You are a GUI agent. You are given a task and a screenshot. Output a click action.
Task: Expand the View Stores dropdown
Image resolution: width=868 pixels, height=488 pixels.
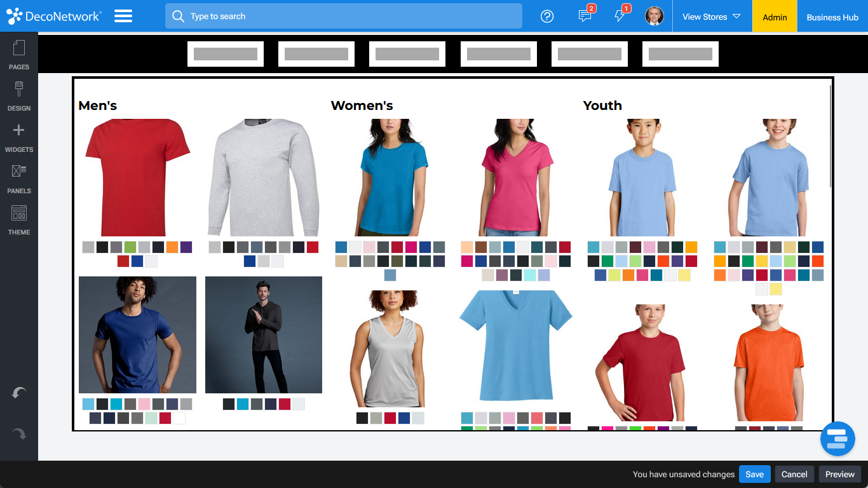(711, 17)
